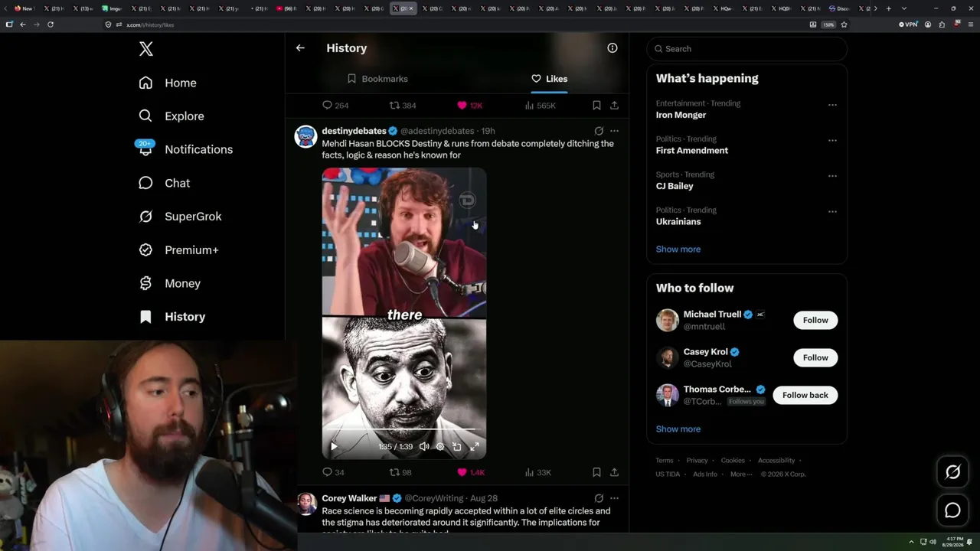Image resolution: width=980 pixels, height=551 pixels.
Task: Open system volume in the taskbar tray
Action: click(x=933, y=542)
